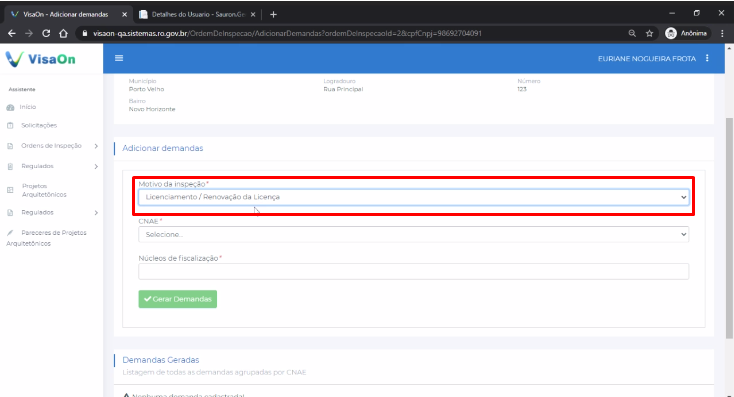Click the Solicitações clipboard icon

click(10, 125)
